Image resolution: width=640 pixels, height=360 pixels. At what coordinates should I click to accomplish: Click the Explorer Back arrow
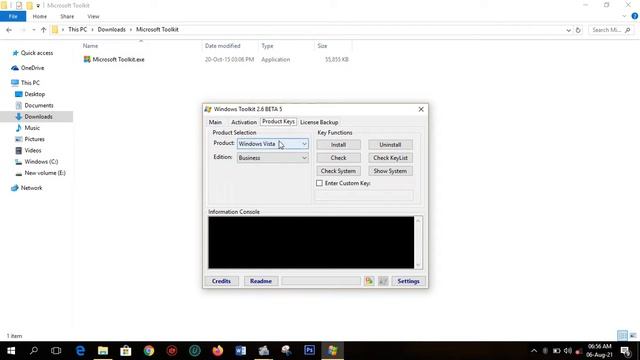pos(9,30)
